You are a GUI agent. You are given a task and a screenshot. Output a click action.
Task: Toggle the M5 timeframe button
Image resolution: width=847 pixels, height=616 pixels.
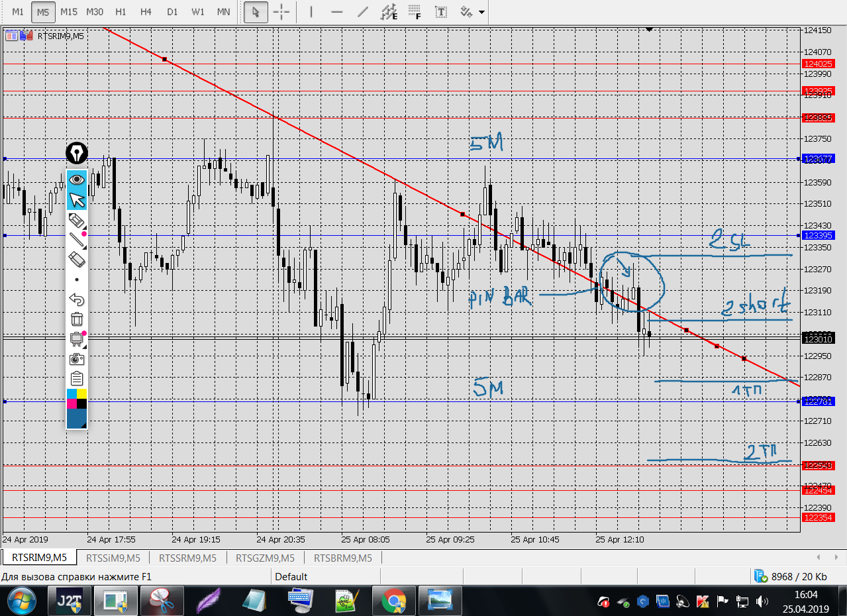[x=43, y=12]
